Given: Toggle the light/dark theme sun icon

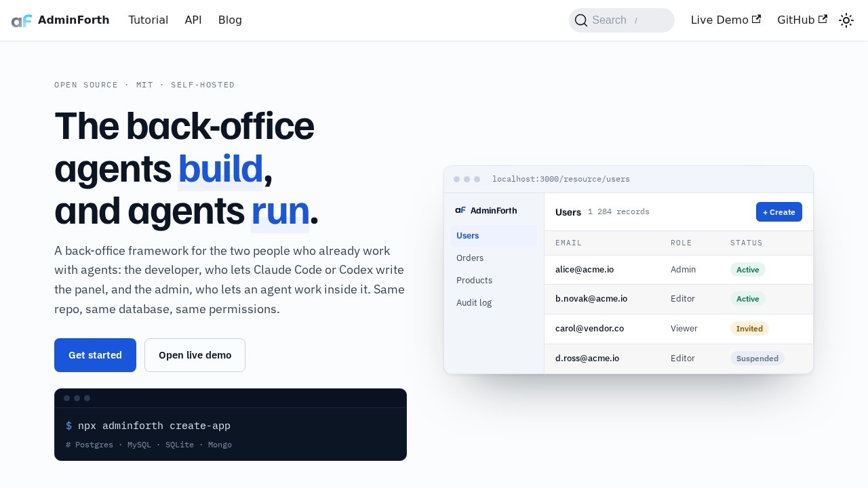Looking at the screenshot, I should [x=846, y=20].
